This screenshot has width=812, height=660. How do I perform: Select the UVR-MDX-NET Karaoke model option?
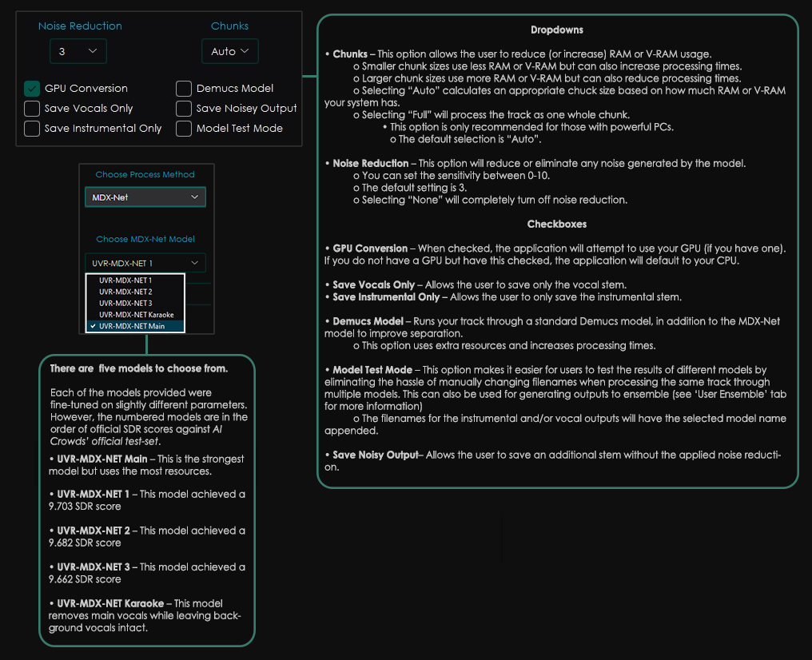click(136, 315)
